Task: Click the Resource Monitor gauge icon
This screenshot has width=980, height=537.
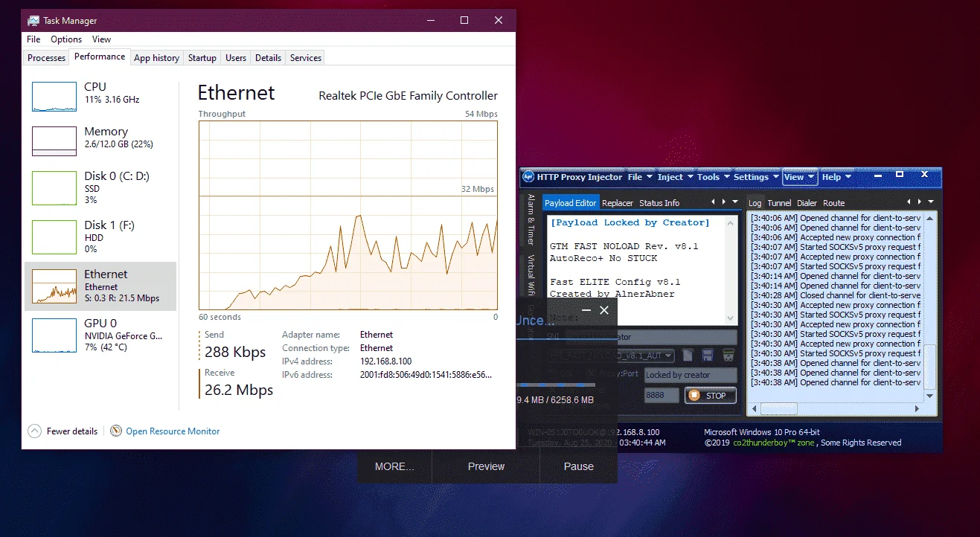Action: pyautogui.click(x=116, y=431)
